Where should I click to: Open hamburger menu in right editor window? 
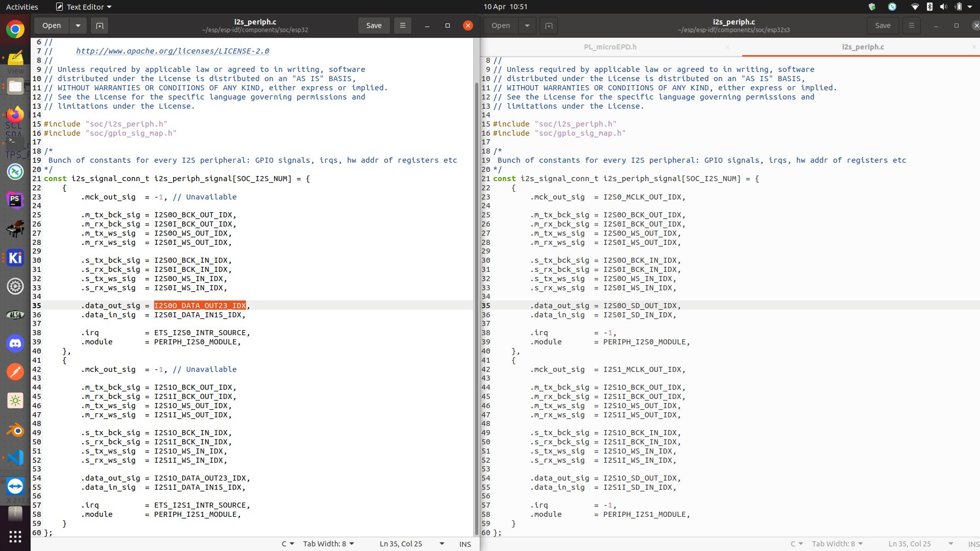[x=911, y=26]
